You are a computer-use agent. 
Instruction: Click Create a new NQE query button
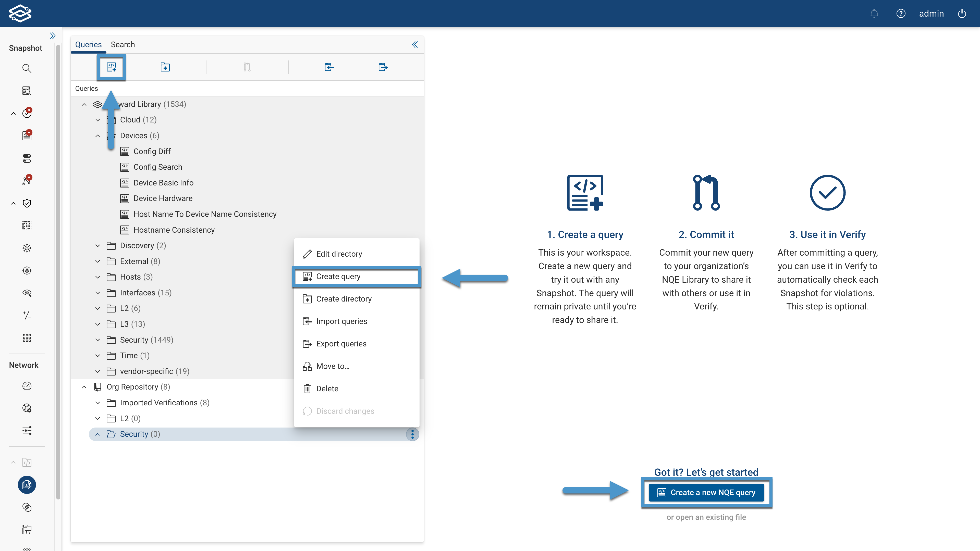click(x=706, y=492)
